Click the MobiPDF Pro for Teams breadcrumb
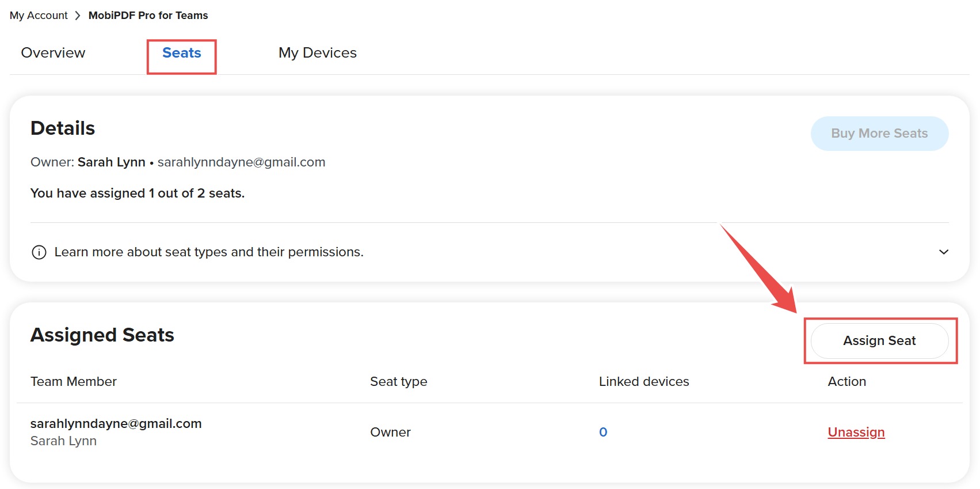 click(x=148, y=16)
